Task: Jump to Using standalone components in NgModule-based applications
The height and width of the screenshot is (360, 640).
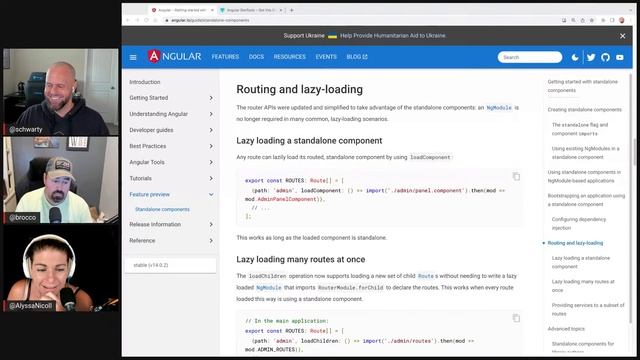Action: coord(584,176)
